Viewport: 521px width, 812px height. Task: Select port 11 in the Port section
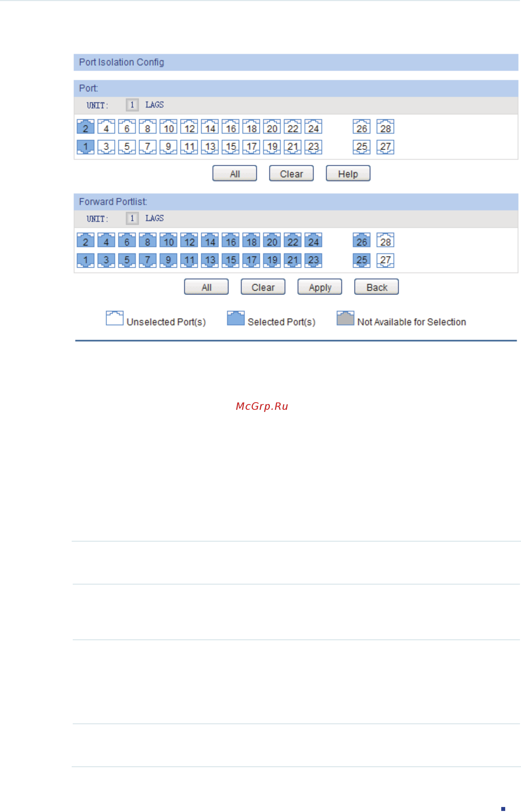click(189, 147)
